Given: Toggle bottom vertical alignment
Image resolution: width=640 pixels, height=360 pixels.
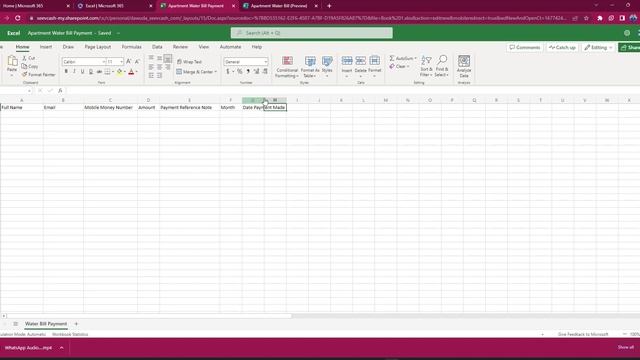Looking at the screenshot, I should [168, 58].
